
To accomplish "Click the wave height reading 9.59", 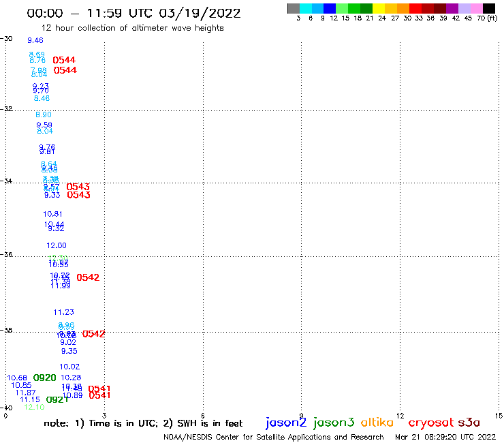I will tap(44, 125).
